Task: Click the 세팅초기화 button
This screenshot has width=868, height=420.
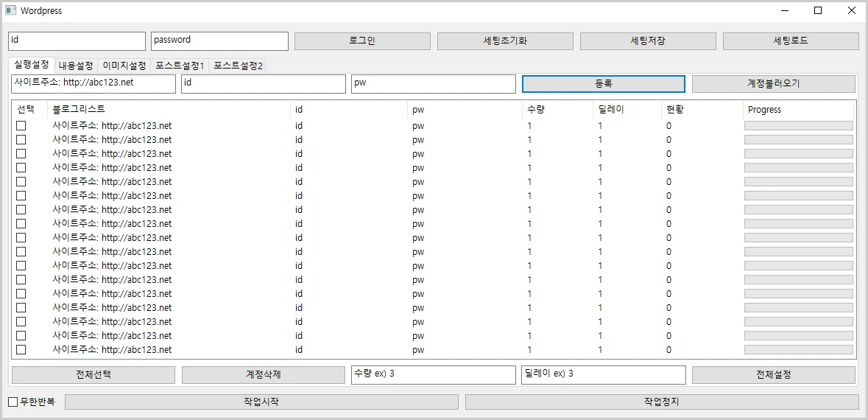Action: click(x=505, y=41)
